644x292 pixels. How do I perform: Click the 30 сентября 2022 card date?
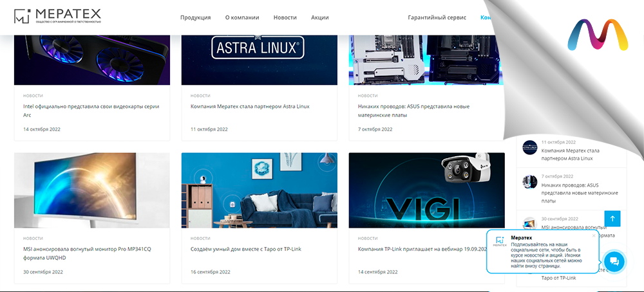pyautogui.click(x=43, y=272)
